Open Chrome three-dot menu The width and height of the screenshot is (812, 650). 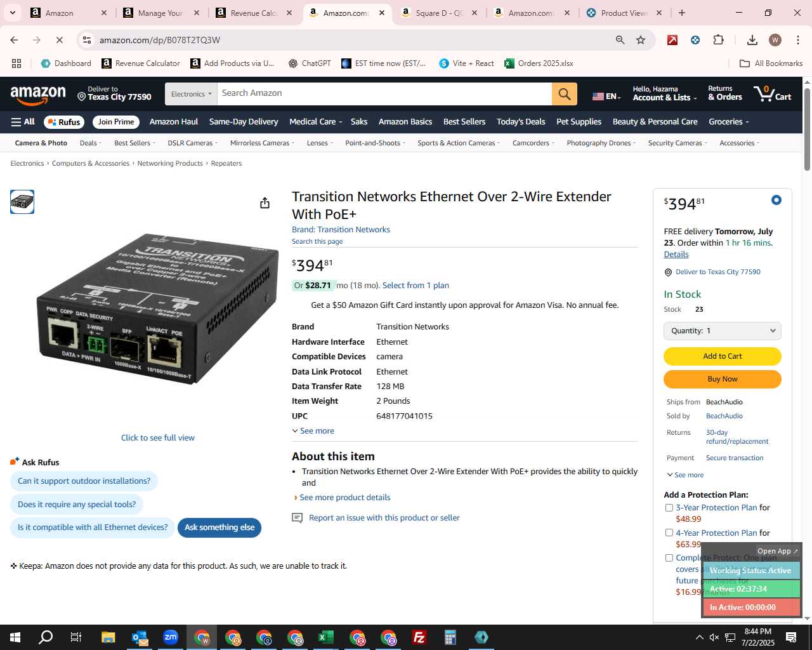797,40
